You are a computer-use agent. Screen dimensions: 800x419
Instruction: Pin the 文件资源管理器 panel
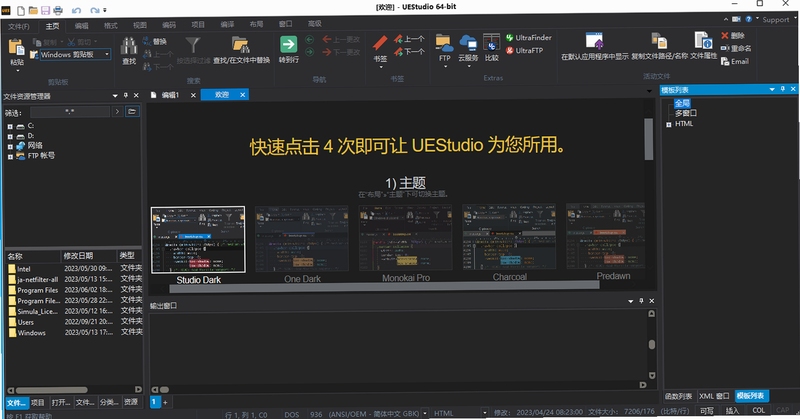126,95
